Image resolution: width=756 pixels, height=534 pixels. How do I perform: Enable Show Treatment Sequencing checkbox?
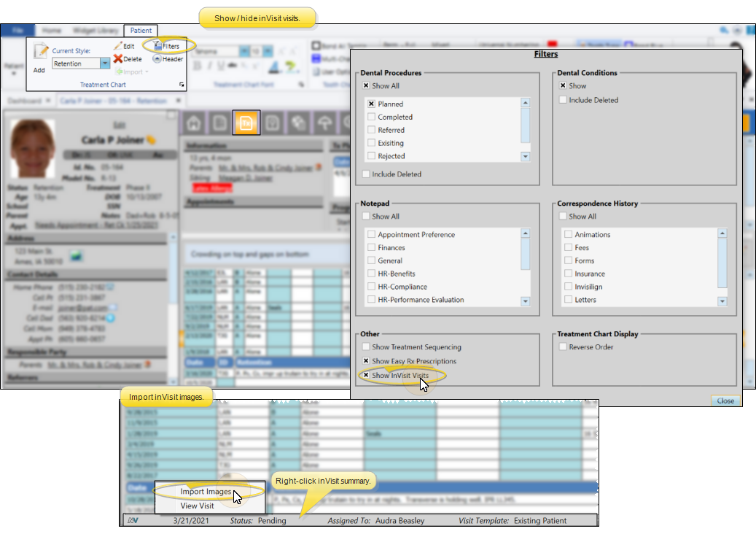point(367,347)
